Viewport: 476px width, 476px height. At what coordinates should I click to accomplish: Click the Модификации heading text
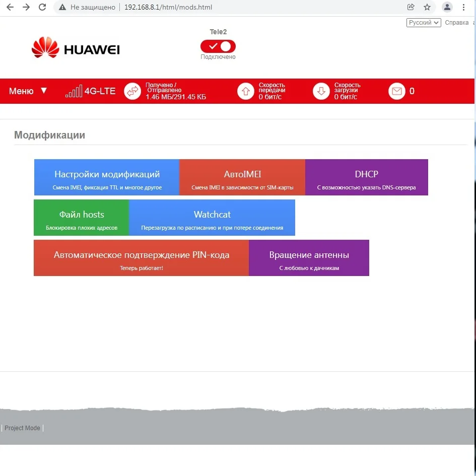[x=49, y=135]
